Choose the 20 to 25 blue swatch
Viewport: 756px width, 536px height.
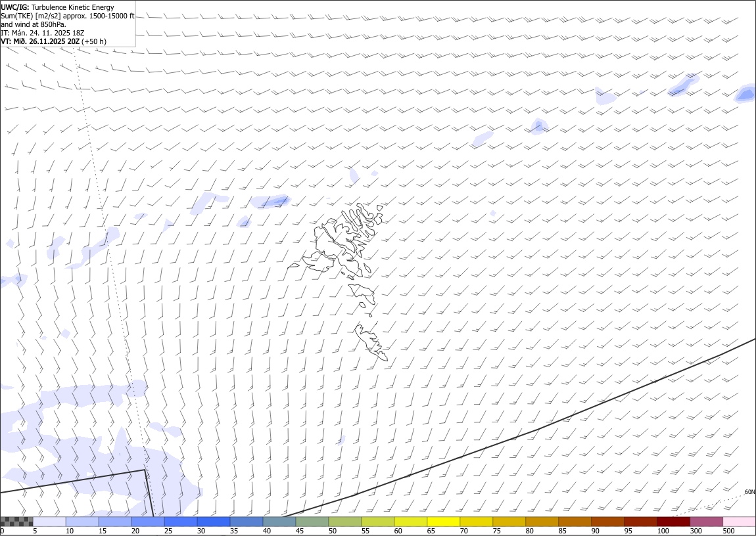coord(147,522)
